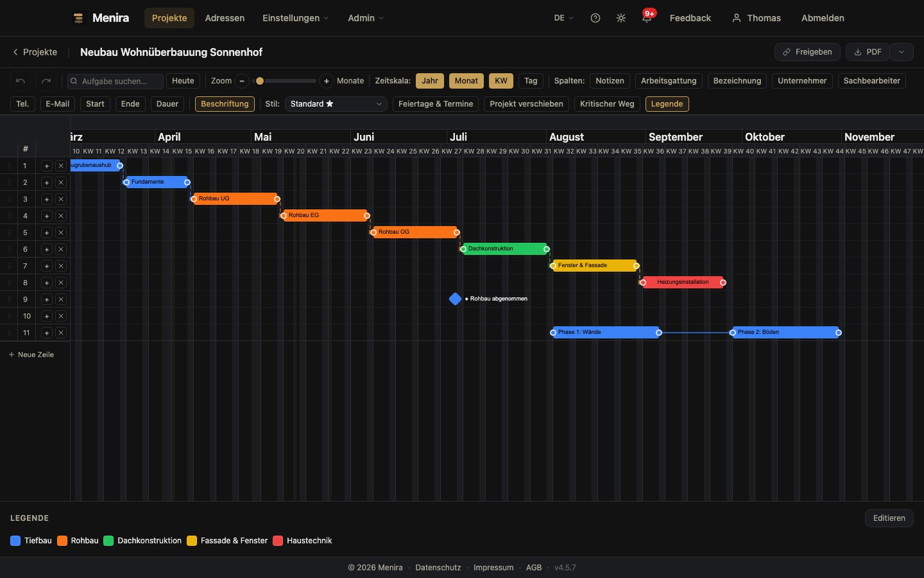Toggle Unternehmer column
Screen dimensions: 924x578
pos(802,81)
